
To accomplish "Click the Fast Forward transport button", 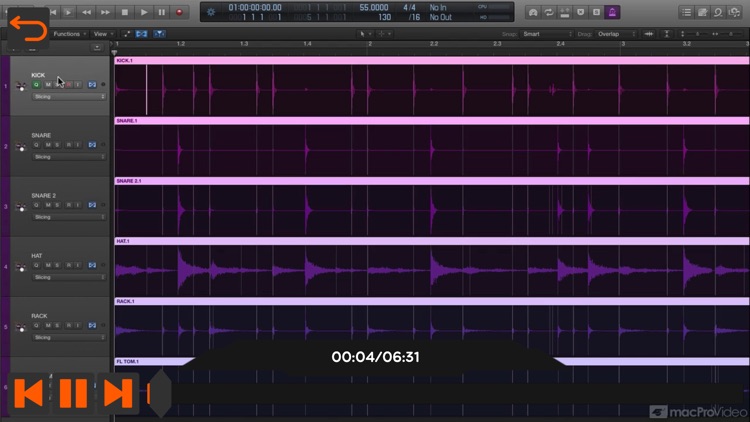I will (x=105, y=12).
